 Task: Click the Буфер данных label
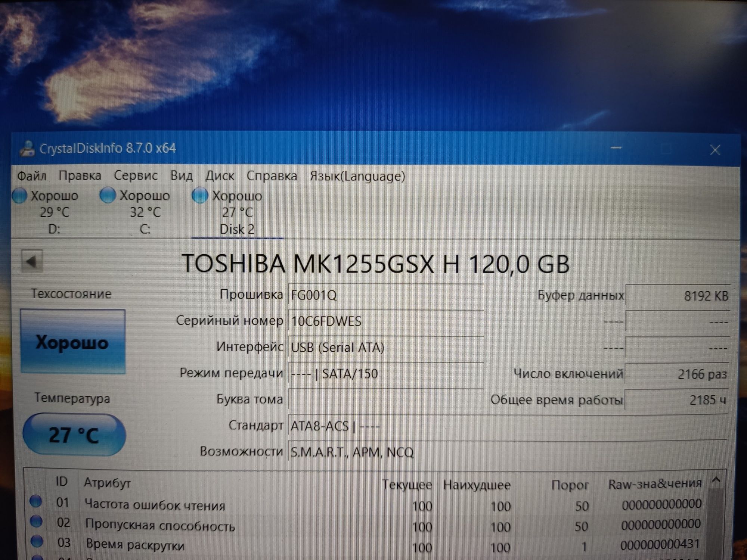pos(581,295)
